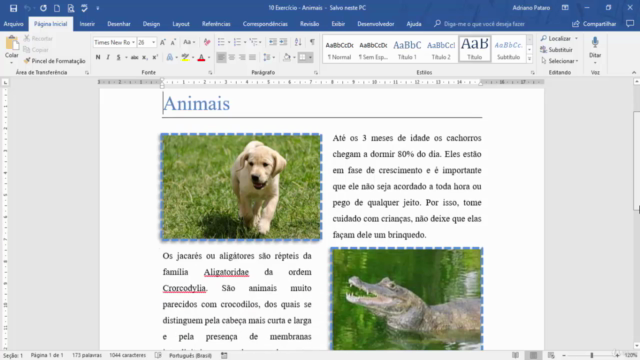Image resolution: width=640 pixels, height=360 pixels.
Task: Open borders dropdown arrow
Action: point(310,58)
